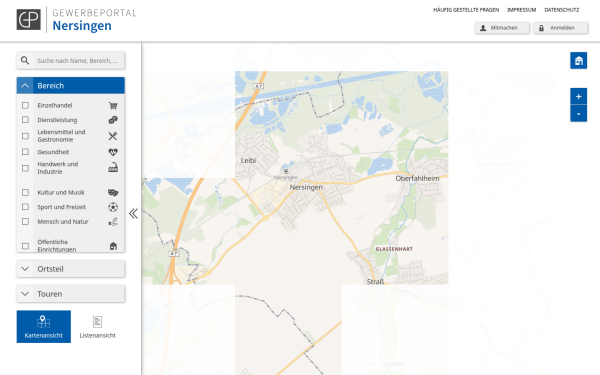
Task: Open the Datenschutz link
Action: pyautogui.click(x=562, y=10)
